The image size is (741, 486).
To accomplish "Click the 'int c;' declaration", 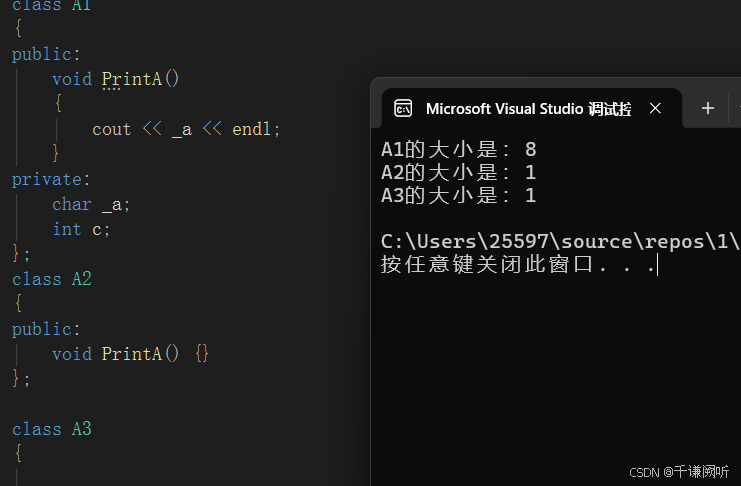I will pyautogui.click(x=81, y=230).
